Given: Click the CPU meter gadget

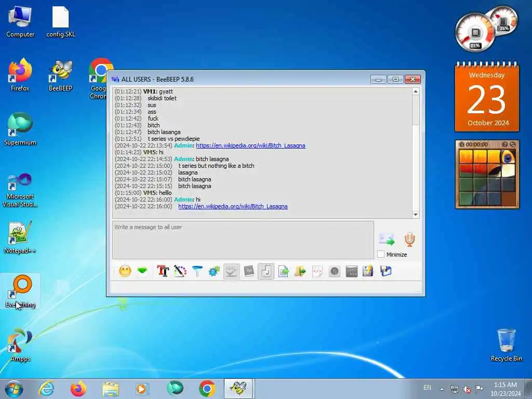Looking at the screenshot, I should point(475,33).
